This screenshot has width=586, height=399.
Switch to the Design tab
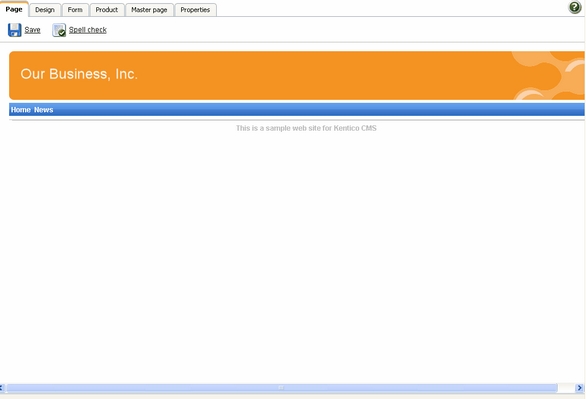pyautogui.click(x=45, y=10)
